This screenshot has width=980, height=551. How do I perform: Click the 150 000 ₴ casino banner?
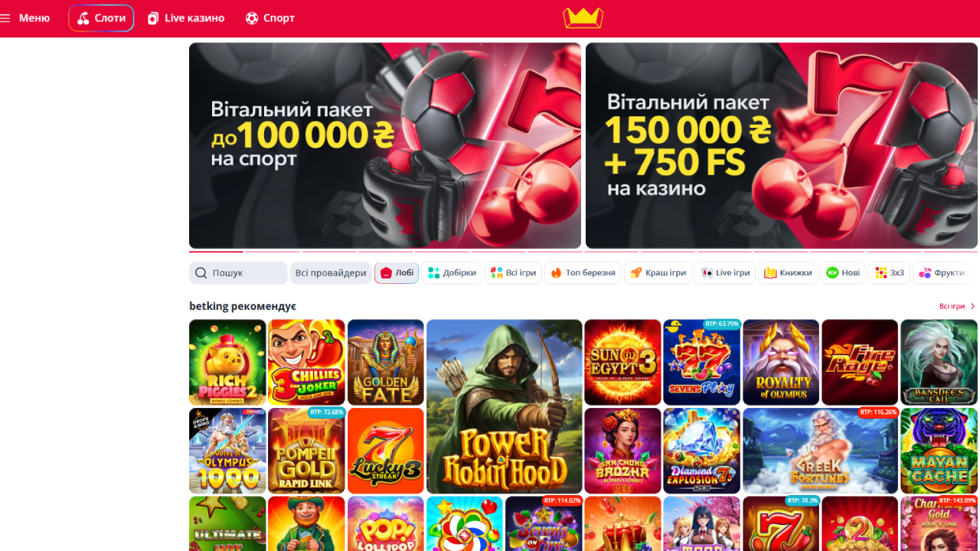pos(782,145)
